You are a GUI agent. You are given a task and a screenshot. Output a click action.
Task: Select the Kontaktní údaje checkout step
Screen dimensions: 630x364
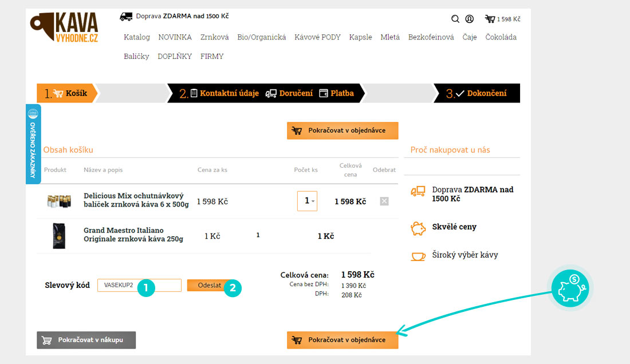(223, 93)
